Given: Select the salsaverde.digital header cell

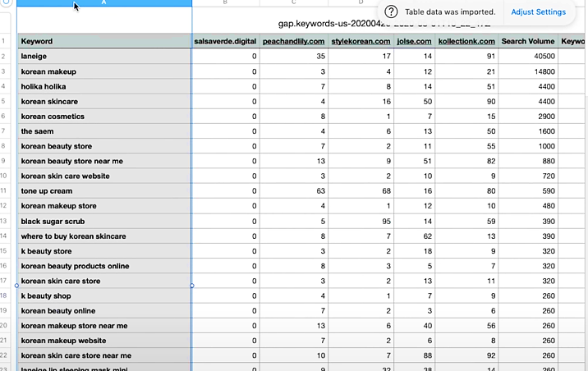Looking at the screenshot, I should (x=225, y=41).
